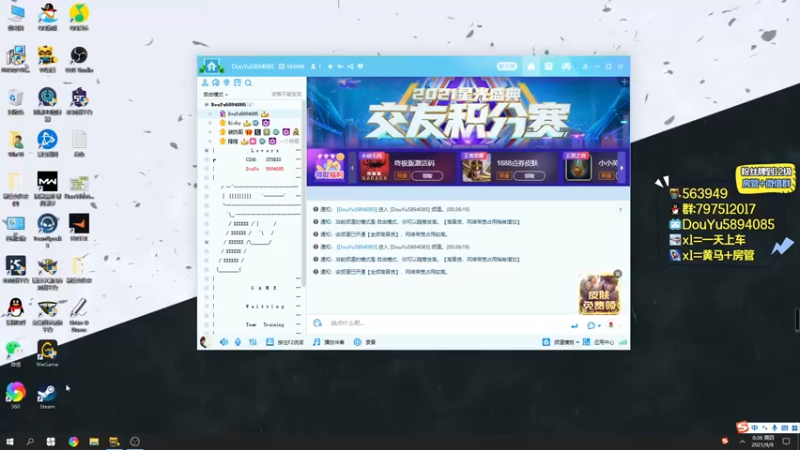Click the first [DouYu5894085] link in chat

[357, 209]
